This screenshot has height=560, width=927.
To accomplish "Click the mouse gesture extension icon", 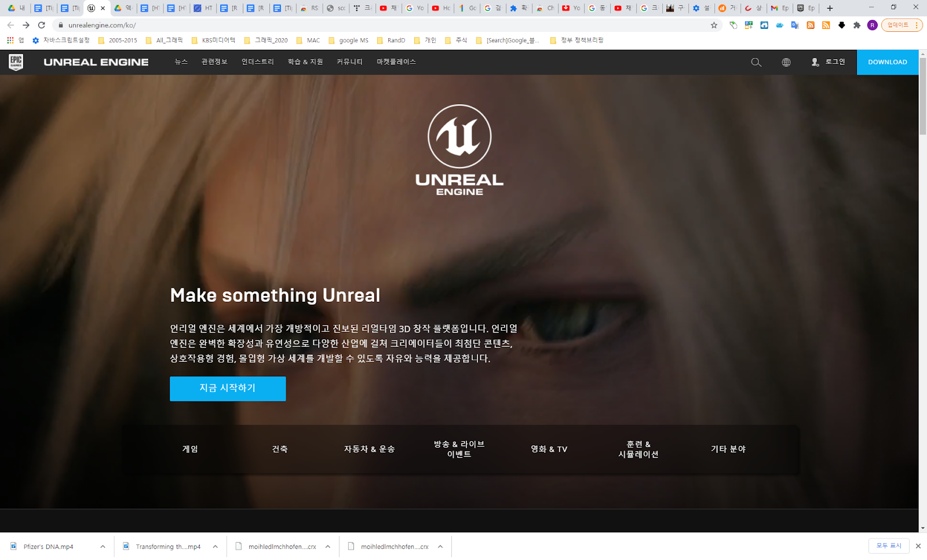I will point(733,25).
